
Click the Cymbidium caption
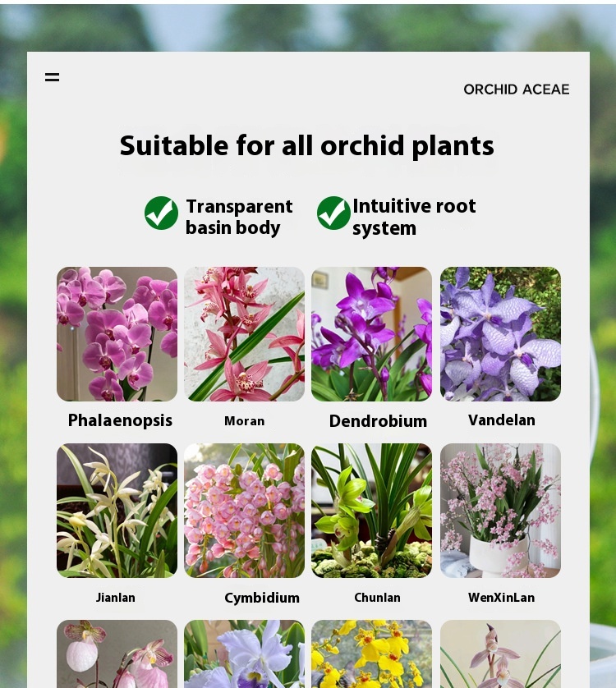[x=262, y=598]
